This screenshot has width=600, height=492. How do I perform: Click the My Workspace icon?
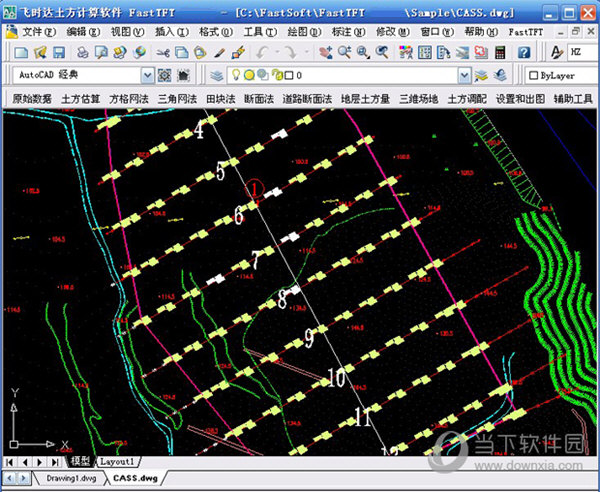(x=184, y=75)
